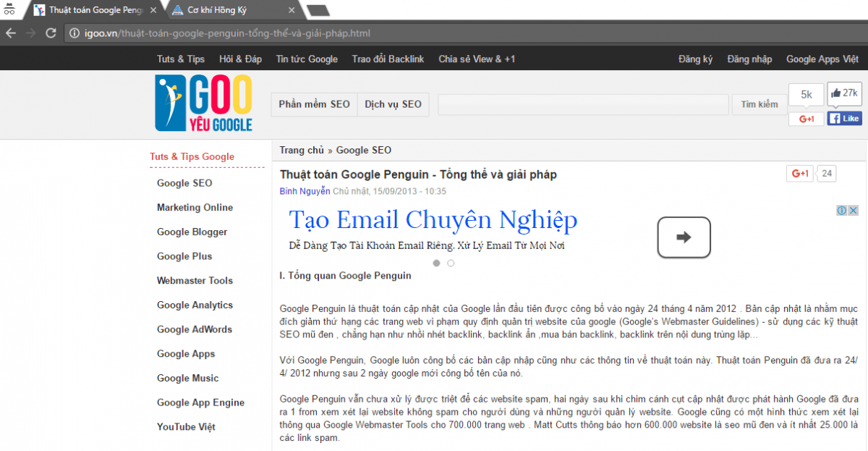
Task: Open Webmaster Tools in the sidebar
Action: coord(195,280)
